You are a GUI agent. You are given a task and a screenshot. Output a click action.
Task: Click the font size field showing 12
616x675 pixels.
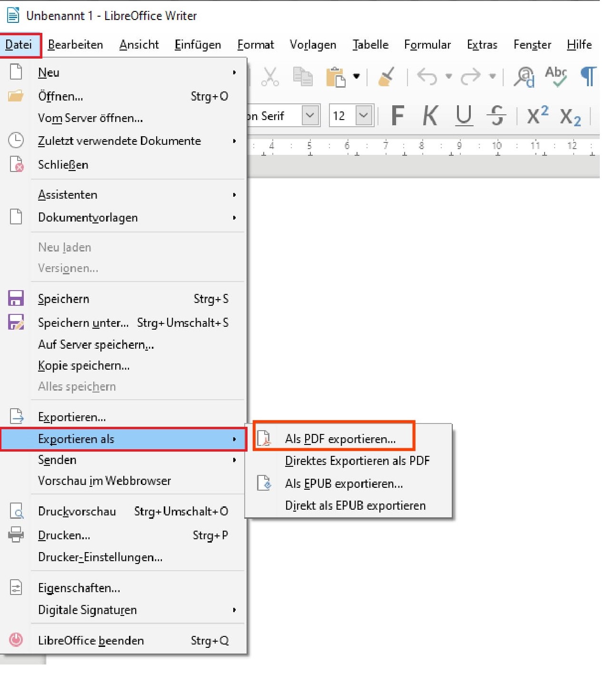tap(342, 115)
